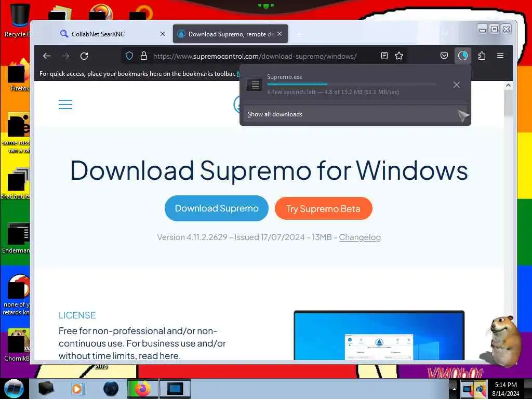Screen dimensions: 532x399
Task: Click the dark globe taskbar icon
Action: coord(111,389)
